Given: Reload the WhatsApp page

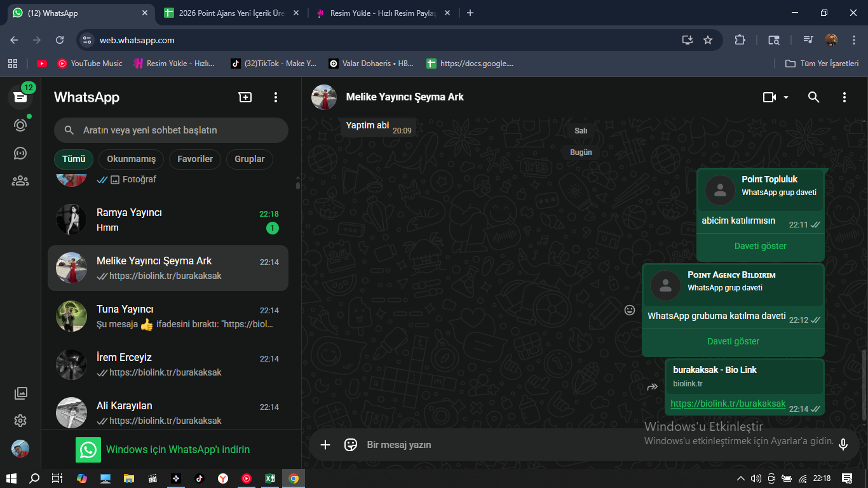Looking at the screenshot, I should pos(60,40).
